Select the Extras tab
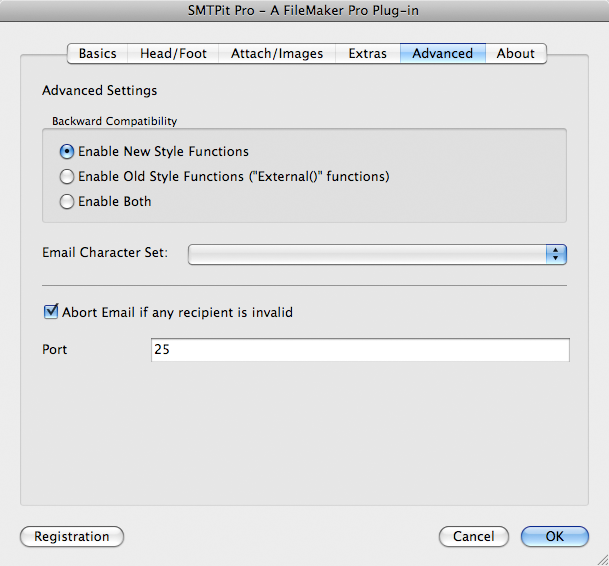The width and height of the screenshot is (609, 566). (x=367, y=53)
